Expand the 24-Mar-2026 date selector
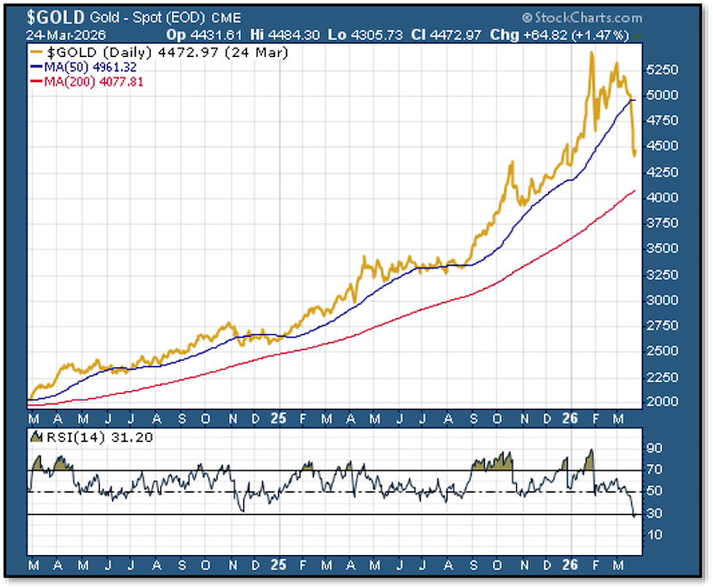Image resolution: width=713 pixels, height=588 pixels. (65, 35)
